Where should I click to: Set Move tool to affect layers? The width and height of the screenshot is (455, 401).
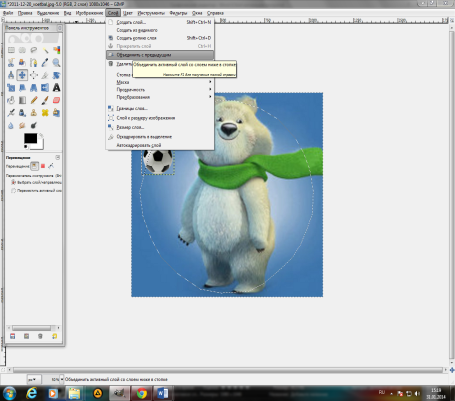click(x=34, y=166)
